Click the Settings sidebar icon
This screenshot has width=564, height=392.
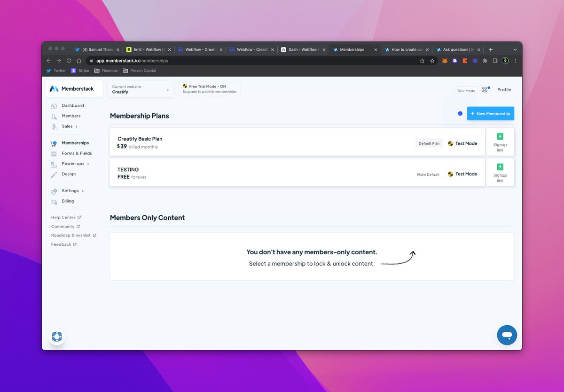(54, 191)
